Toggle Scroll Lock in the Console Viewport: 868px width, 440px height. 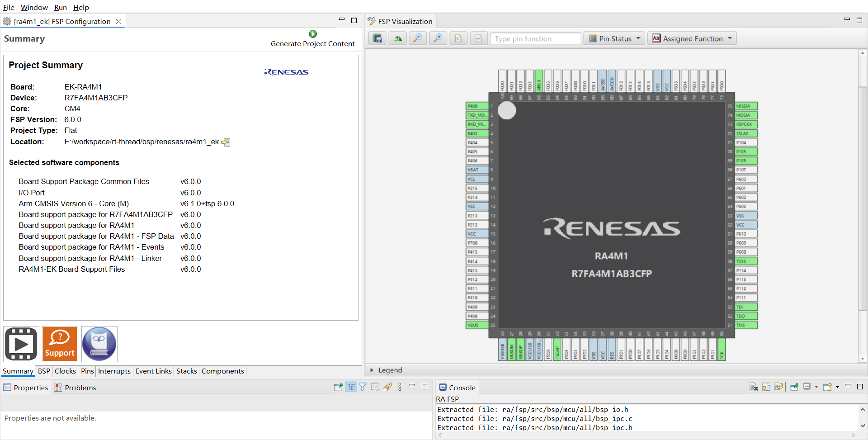pyautogui.click(x=766, y=387)
